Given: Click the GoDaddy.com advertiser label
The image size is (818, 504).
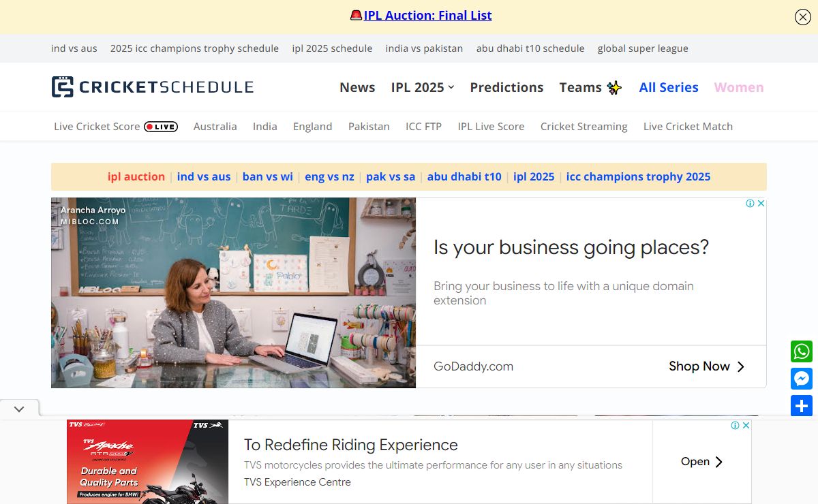Looking at the screenshot, I should coord(473,366).
